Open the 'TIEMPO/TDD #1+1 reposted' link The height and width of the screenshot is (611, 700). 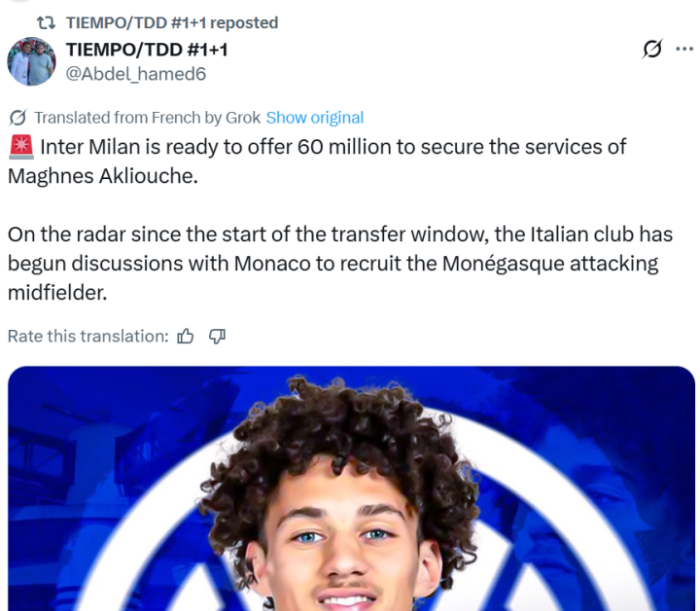172,22
